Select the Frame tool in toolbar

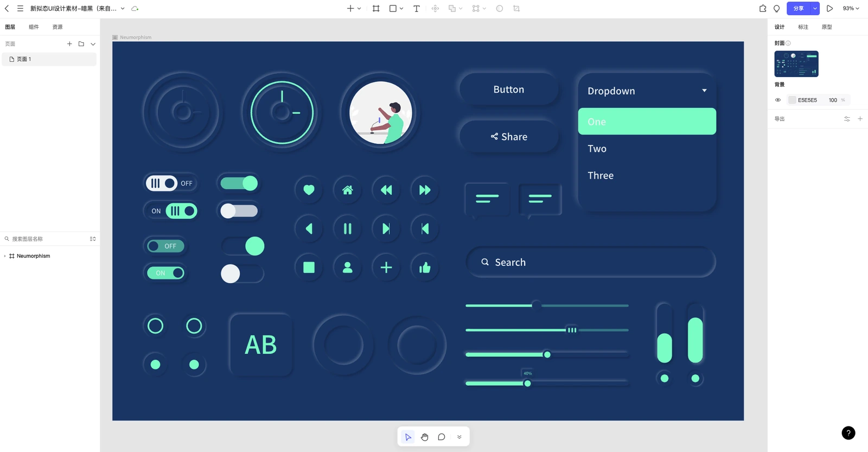[x=376, y=9]
